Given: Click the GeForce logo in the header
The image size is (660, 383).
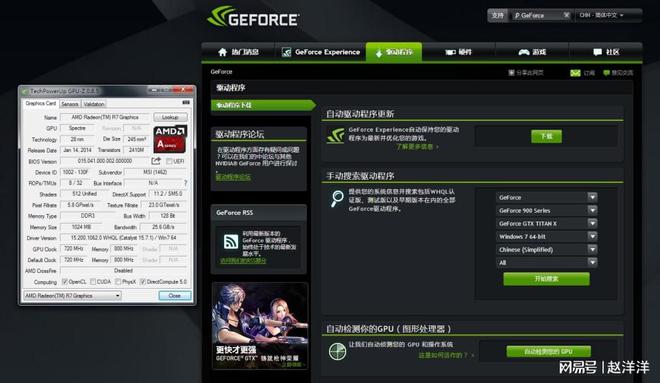Looking at the screenshot, I should pos(253,17).
